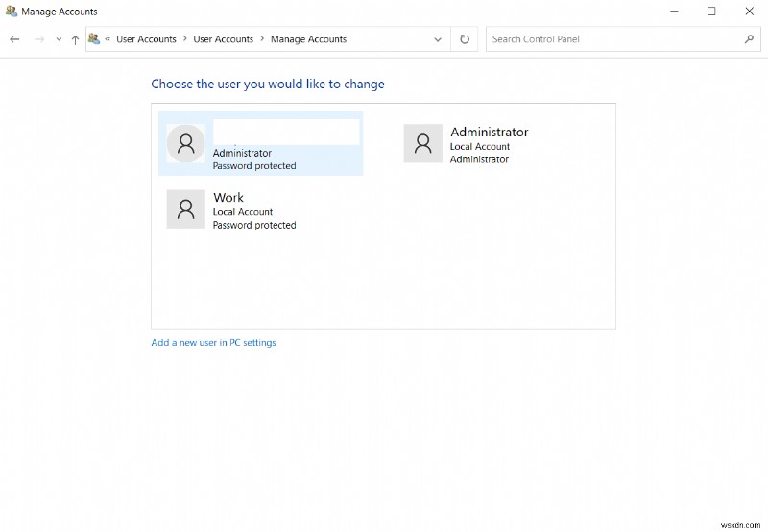
Task: Click the Search Control Panel field
Action: [614, 39]
